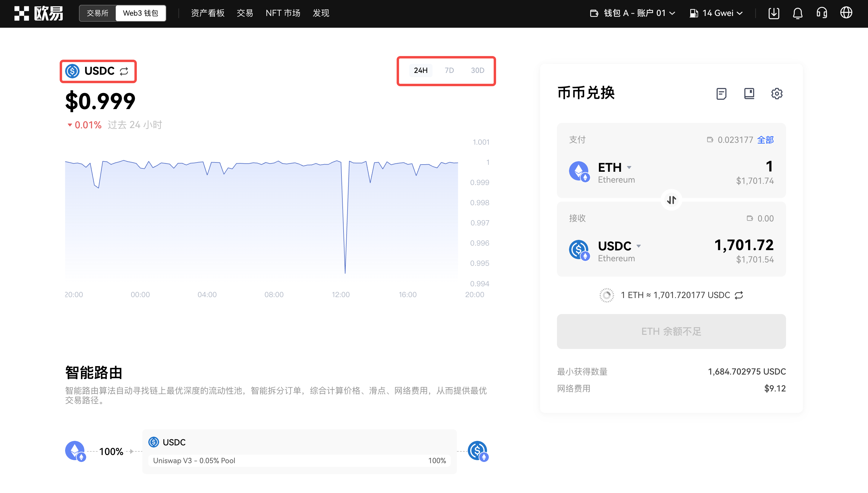This screenshot has width=868, height=493.
Task: Switch to the 交易所 toggle option
Action: point(97,13)
